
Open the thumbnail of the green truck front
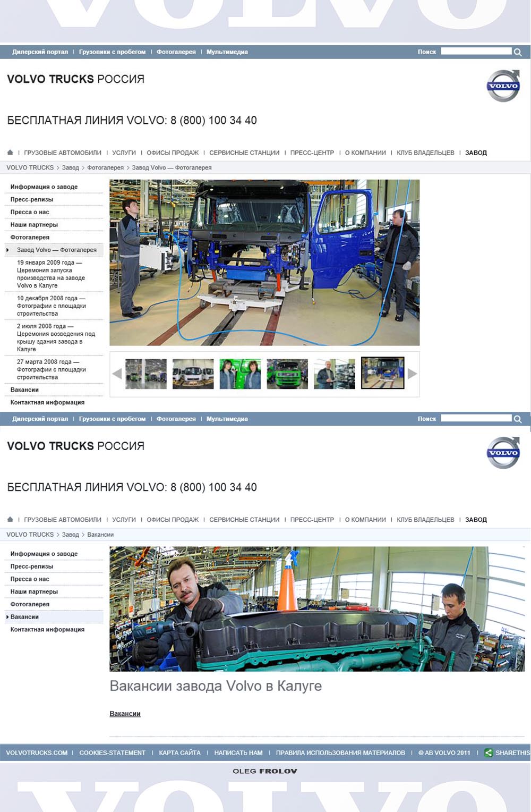(x=287, y=374)
